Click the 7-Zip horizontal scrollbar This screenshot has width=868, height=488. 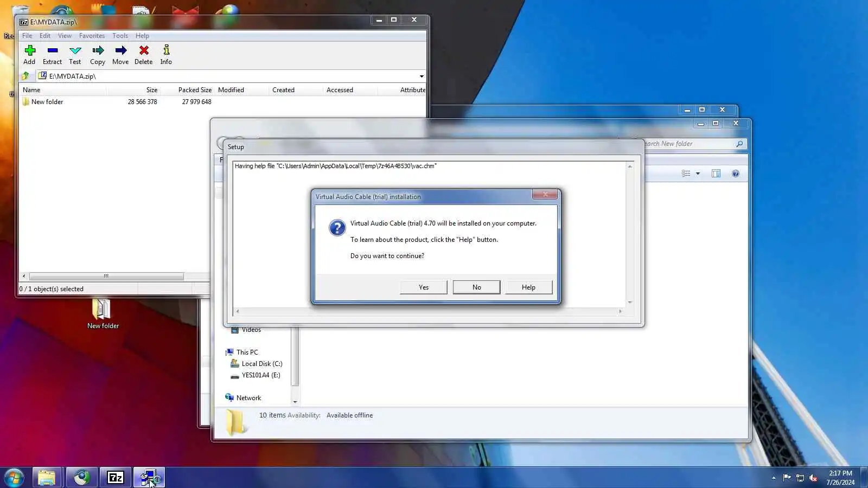[x=106, y=276]
